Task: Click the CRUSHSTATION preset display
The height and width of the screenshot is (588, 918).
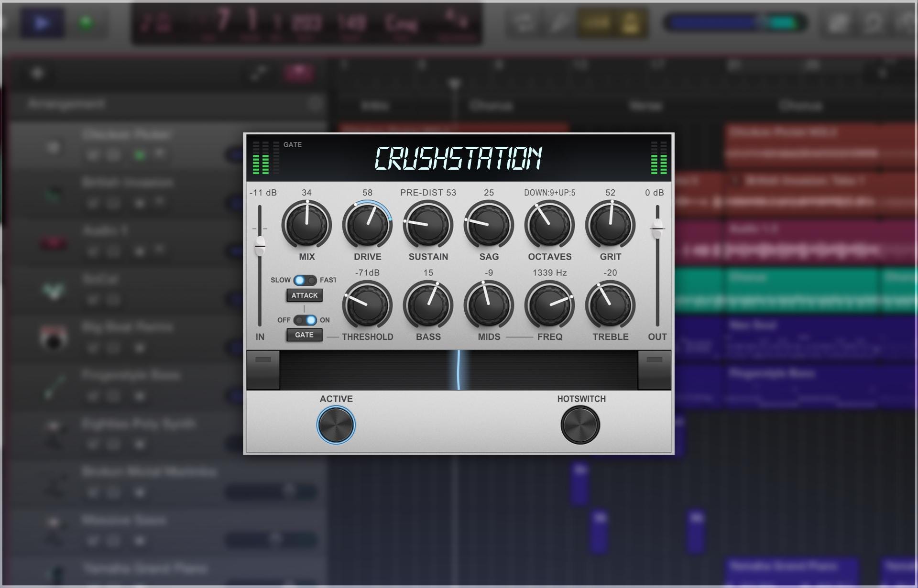Action: pyautogui.click(x=458, y=158)
